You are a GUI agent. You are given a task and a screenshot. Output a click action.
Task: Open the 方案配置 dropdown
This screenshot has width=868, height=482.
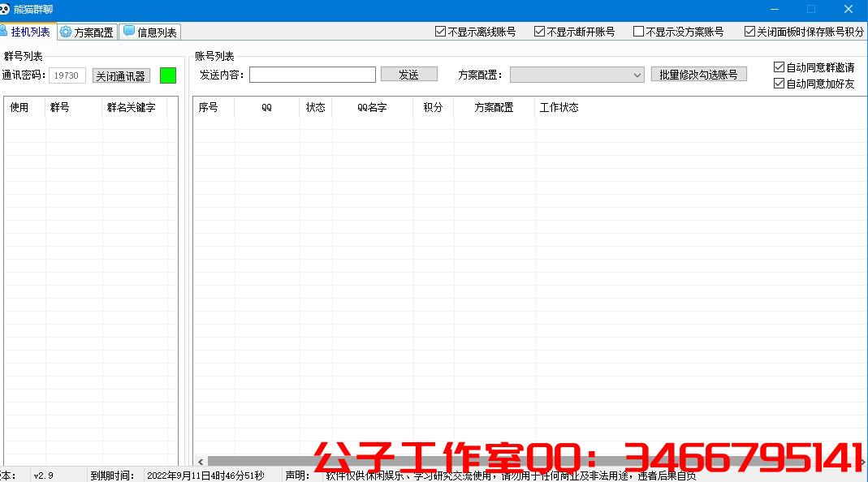click(x=577, y=74)
